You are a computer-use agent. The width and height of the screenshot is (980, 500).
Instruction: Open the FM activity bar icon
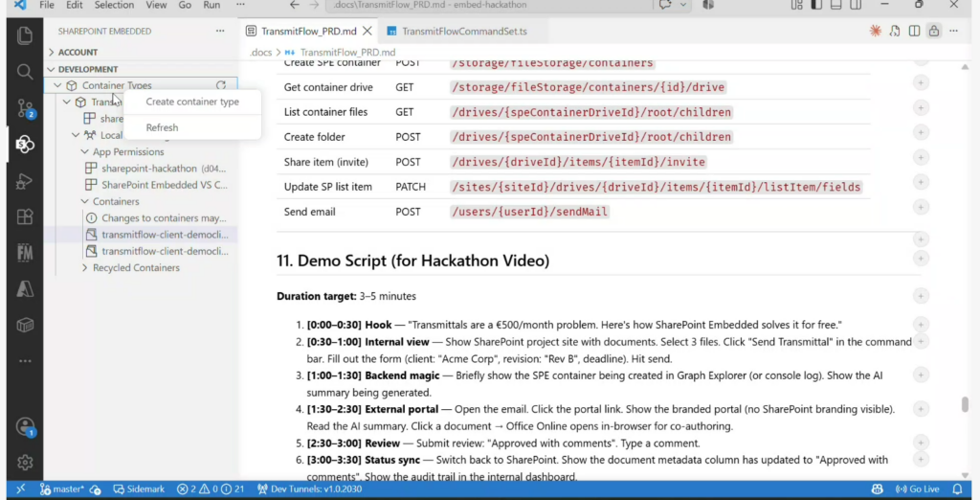[24, 252]
